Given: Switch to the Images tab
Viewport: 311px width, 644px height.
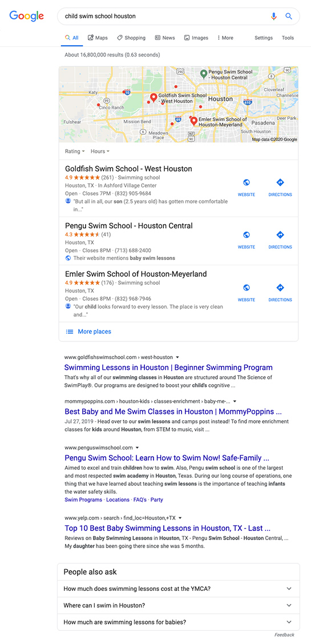Looking at the screenshot, I should [x=196, y=38].
